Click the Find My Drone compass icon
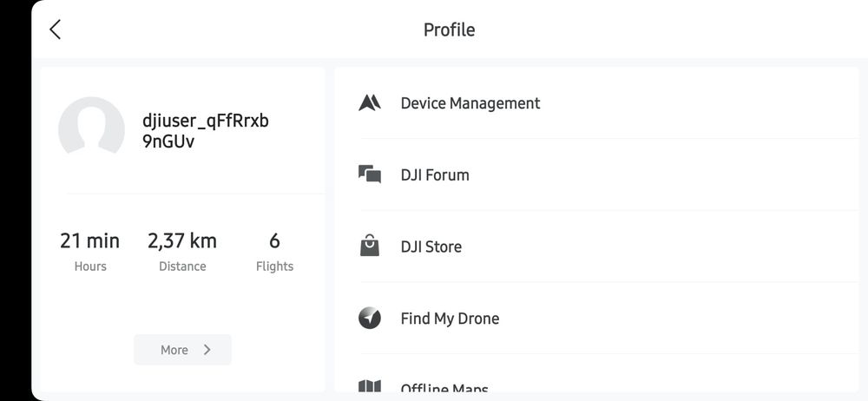 (370, 319)
